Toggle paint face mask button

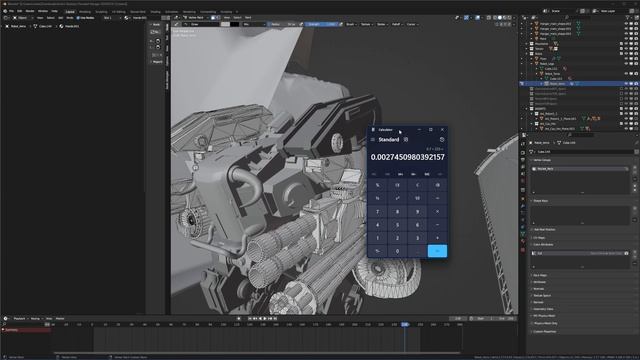[x=213, y=18]
